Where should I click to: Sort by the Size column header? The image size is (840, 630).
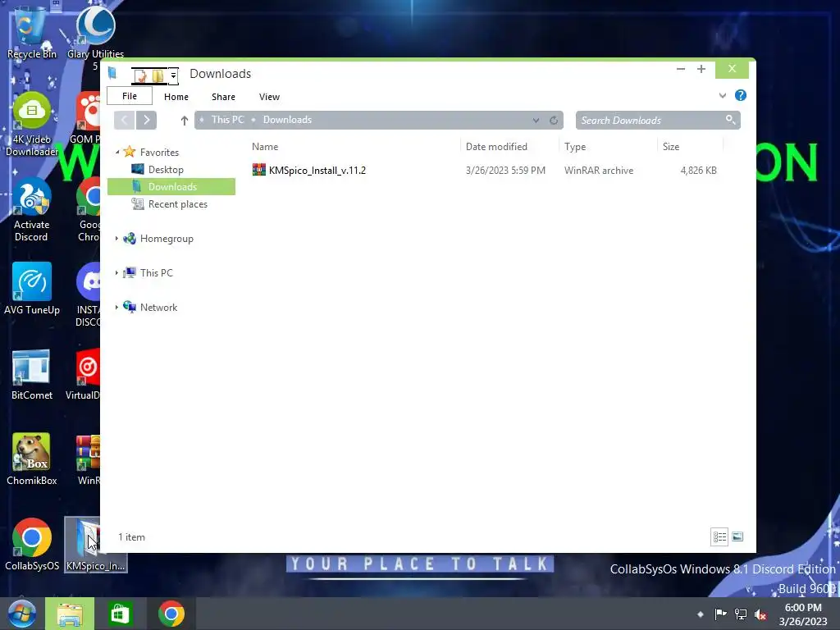click(690, 147)
